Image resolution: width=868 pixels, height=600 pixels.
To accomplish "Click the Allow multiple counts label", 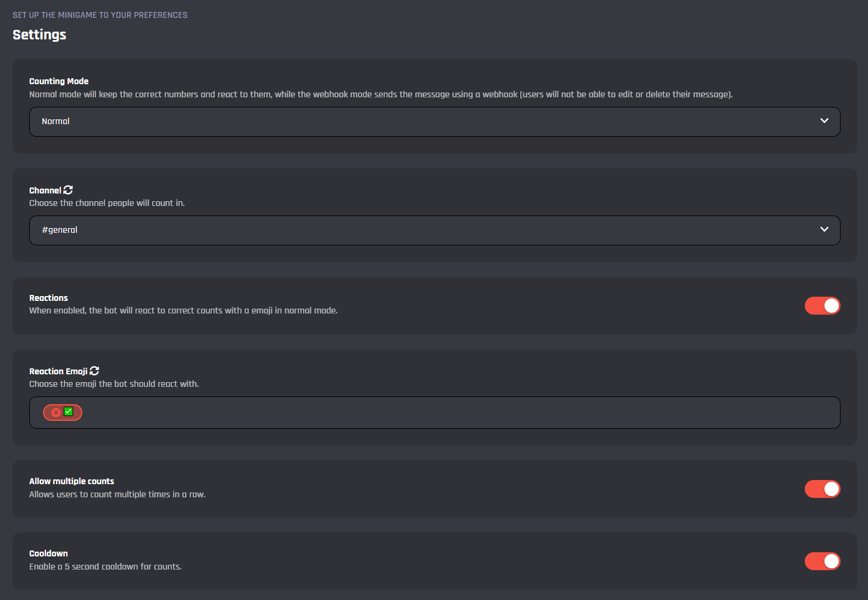I will (72, 481).
